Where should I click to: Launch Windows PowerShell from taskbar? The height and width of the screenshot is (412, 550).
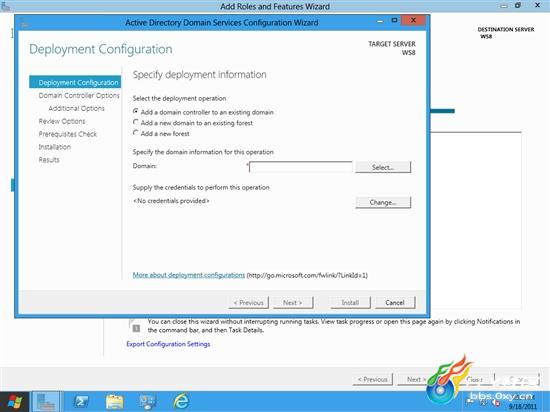(x=81, y=402)
